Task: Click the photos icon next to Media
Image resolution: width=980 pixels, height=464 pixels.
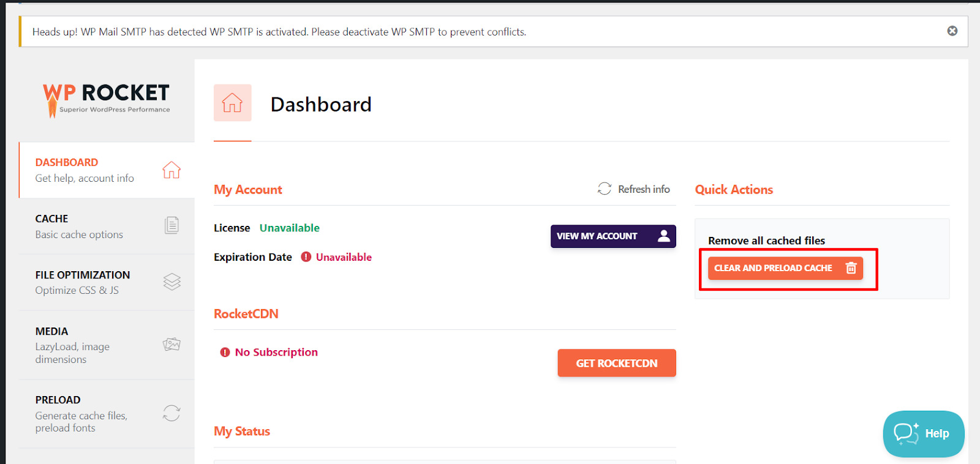Action: coord(171,345)
